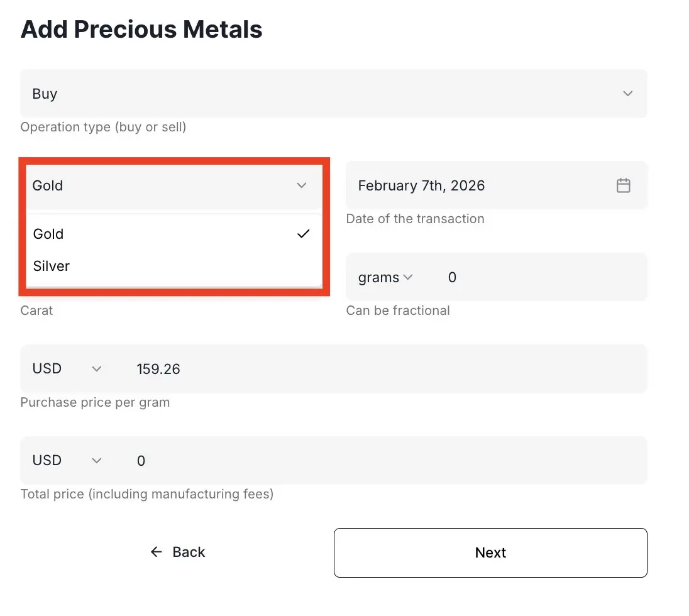Image resolution: width=689 pixels, height=616 pixels.
Task: Open the operation type Buy dropdown
Action: [333, 94]
